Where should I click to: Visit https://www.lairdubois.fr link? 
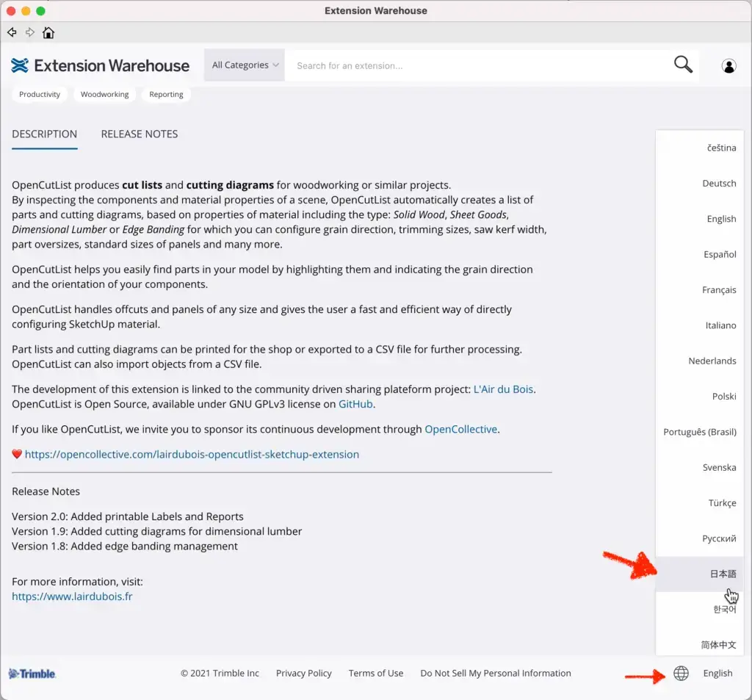pyautogui.click(x=72, y=596)
